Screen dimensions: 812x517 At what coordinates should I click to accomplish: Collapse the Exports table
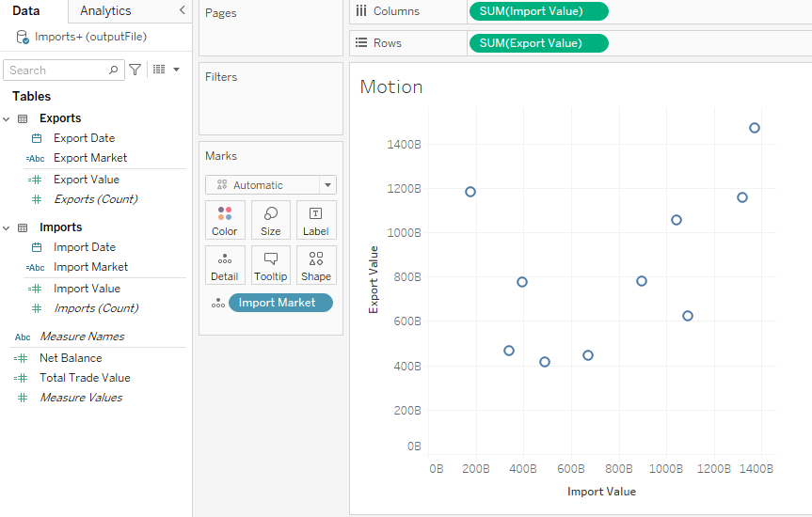[8, 118]
